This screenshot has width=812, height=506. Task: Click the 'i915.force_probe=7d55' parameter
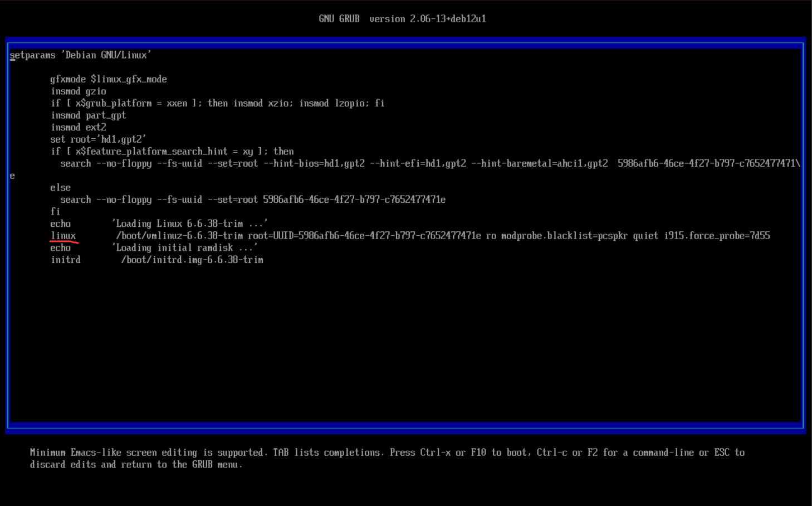tap(717, 236)
